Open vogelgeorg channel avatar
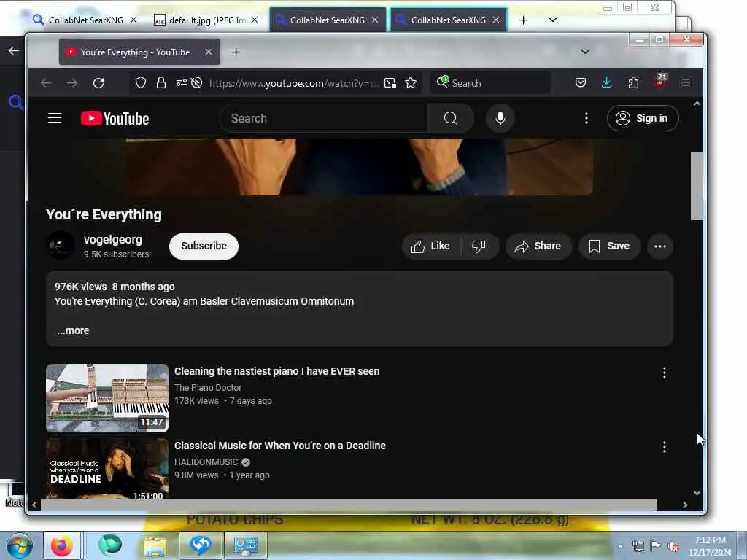 click(x=60, y=246)
